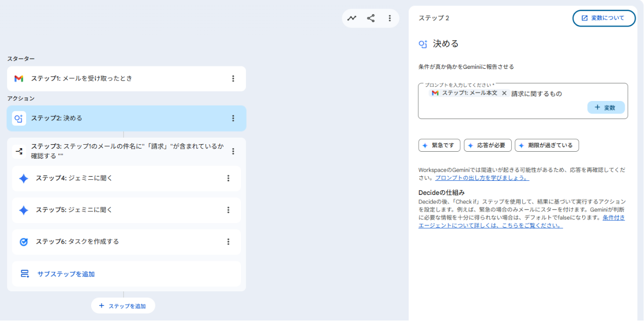Click the 変数について button
The image size is (644, 321).
[604, 18]
